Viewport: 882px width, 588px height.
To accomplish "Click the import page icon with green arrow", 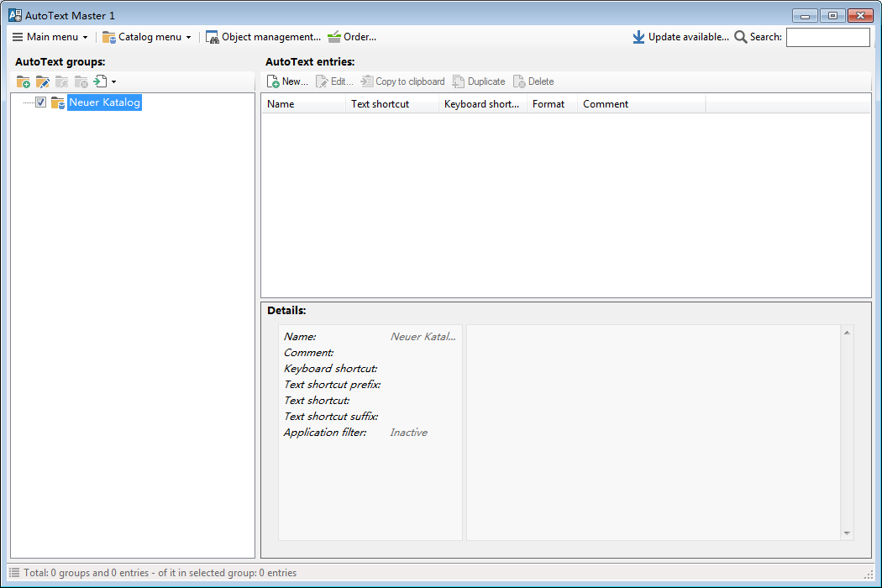I will [100, 81].
